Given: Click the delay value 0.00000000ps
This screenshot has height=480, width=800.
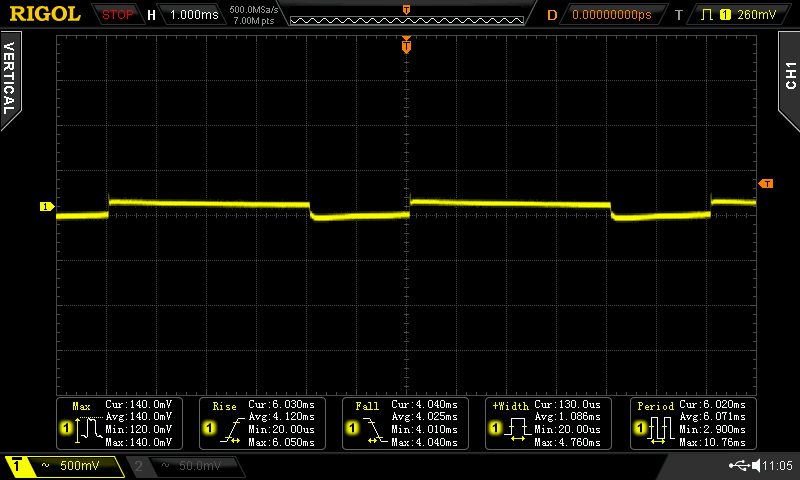Looking at the screenshot, I should pyautogui.click(x=611, y=15).
